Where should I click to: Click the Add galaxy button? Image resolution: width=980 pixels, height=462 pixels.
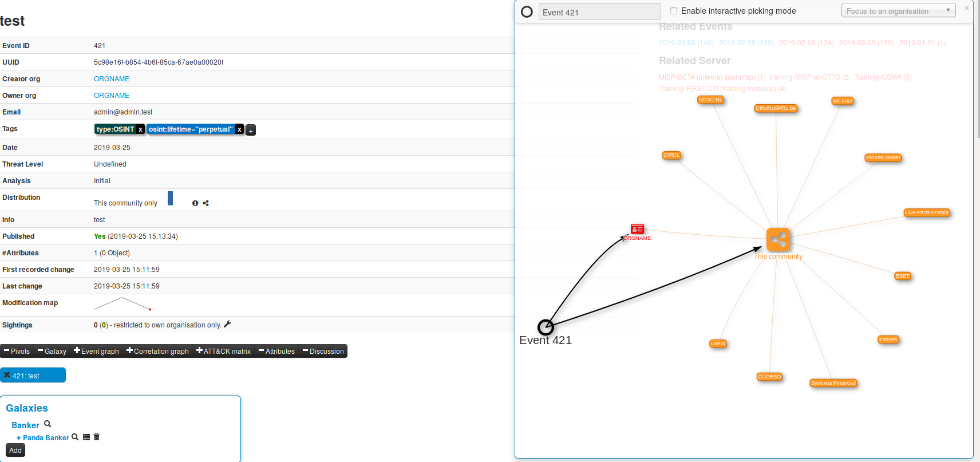15,451
